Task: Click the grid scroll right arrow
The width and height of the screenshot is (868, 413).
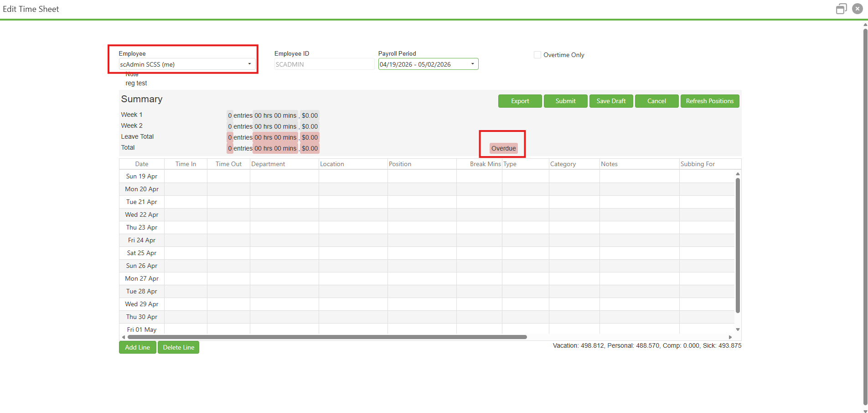Action: pos(730,337)
